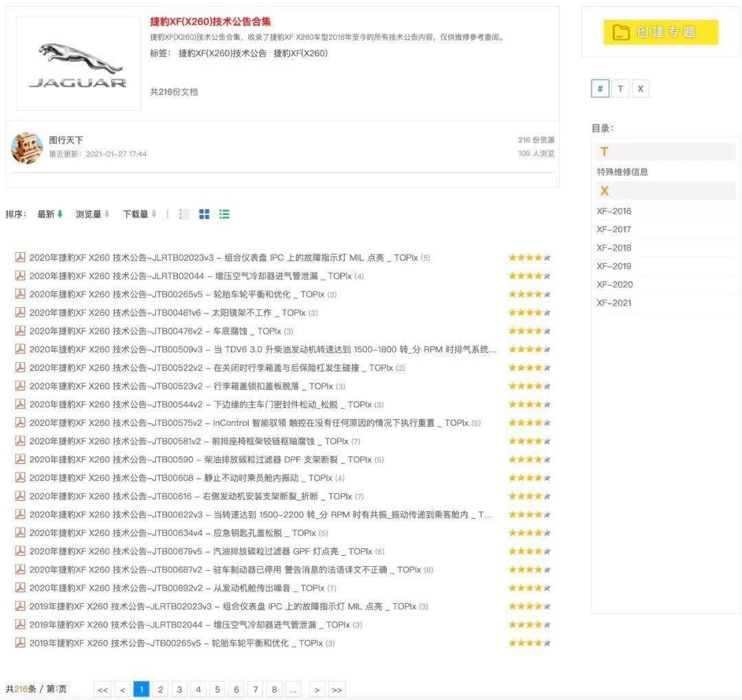This screenshot has width=742, height=700.
Task: Click the Jaguar logo thumbnail
Action: [78, 63]
